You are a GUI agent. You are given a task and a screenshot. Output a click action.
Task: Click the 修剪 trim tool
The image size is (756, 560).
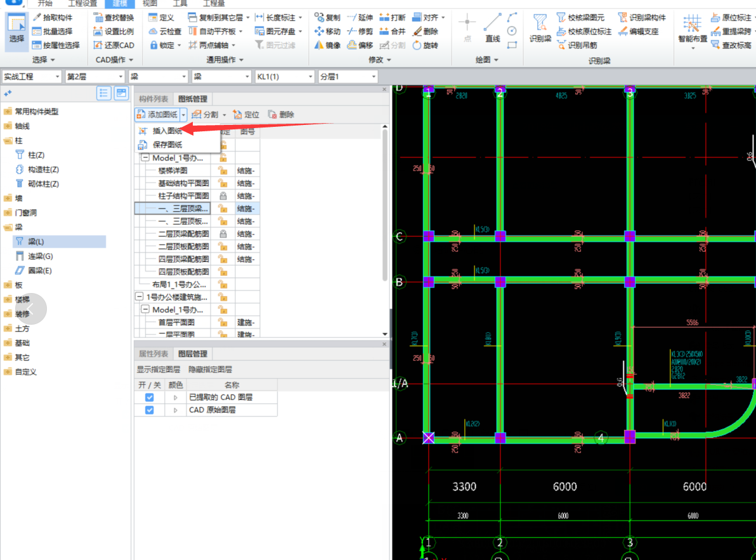[360, 31]
